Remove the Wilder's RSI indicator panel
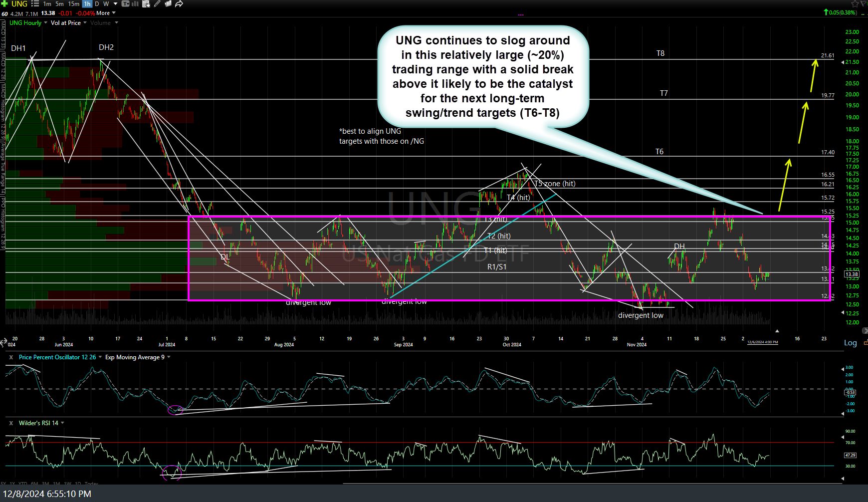The image size is (868, 502). coord(11,423)
